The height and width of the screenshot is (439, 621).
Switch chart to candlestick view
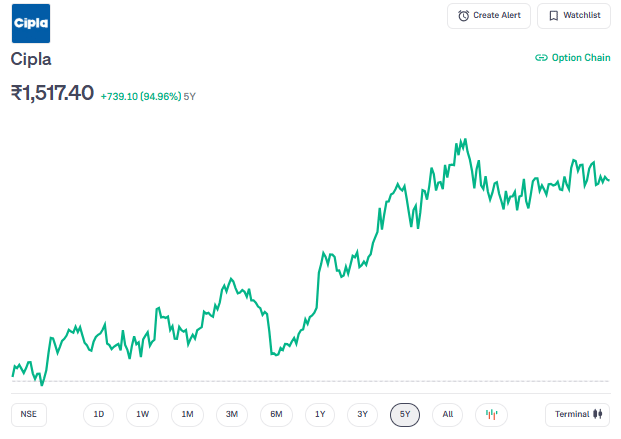[x=491, y=414]
